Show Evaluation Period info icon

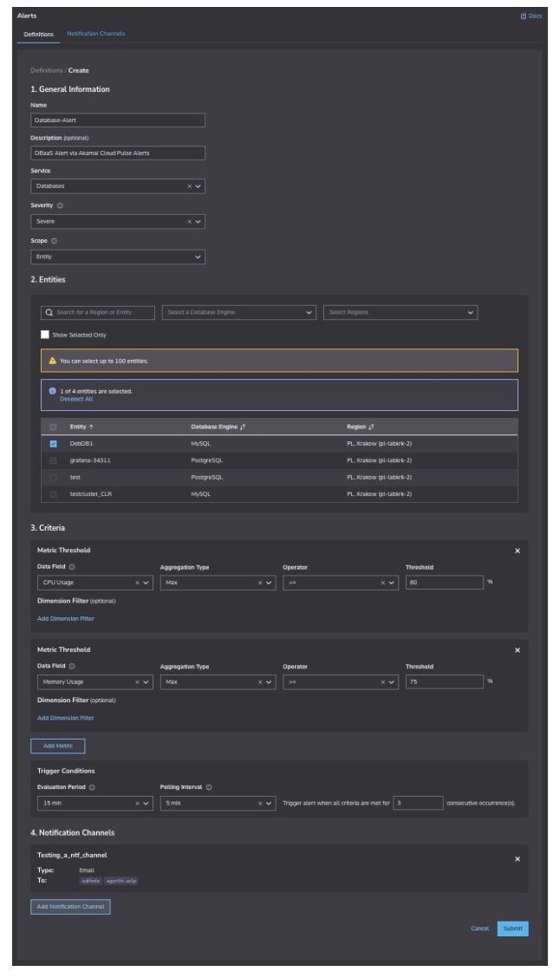coord(92,787)
